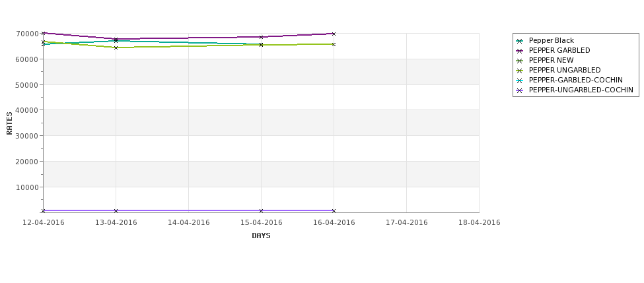644x283 pixels.
Task: Click the bottom violet line point at 15-04-2016
Action: click(x=261, y=211)
